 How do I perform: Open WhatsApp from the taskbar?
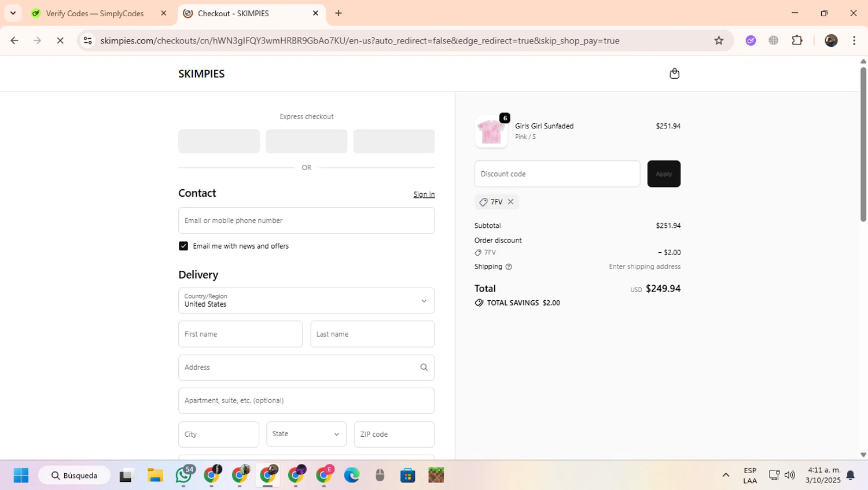183,476
